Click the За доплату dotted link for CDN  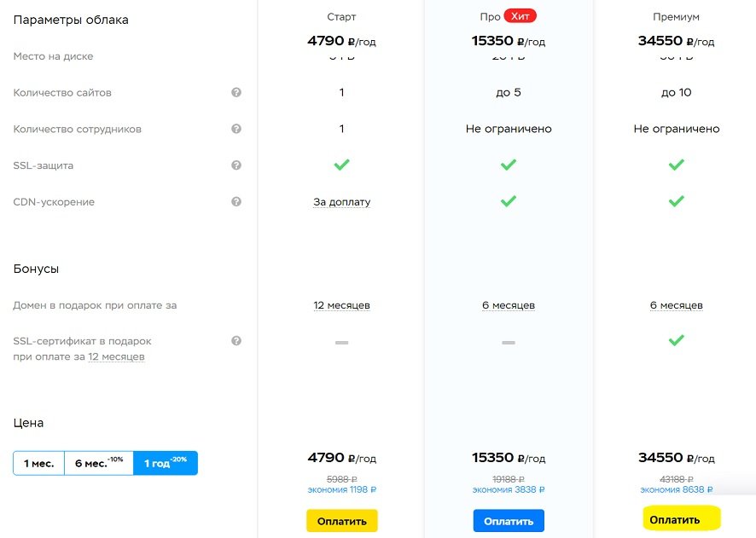tap(342, 202)
